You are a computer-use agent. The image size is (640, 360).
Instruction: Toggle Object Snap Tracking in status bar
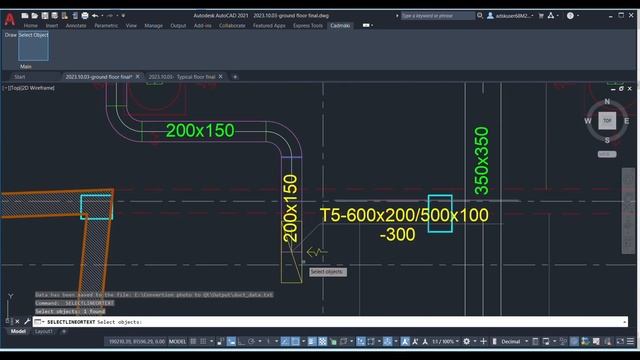point(285,341)
